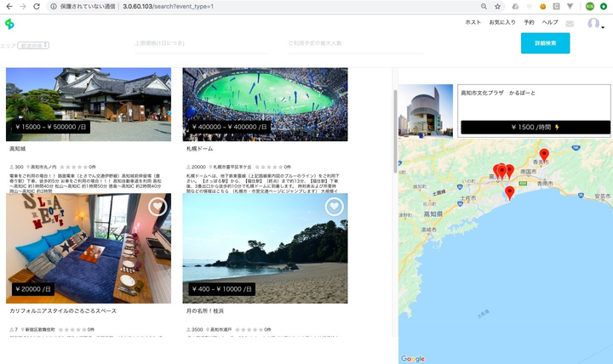613x364 pixels.
Task: Click the listings vertical scrollbar thumb
Action: pyautogui.click(x=395, y=131)
